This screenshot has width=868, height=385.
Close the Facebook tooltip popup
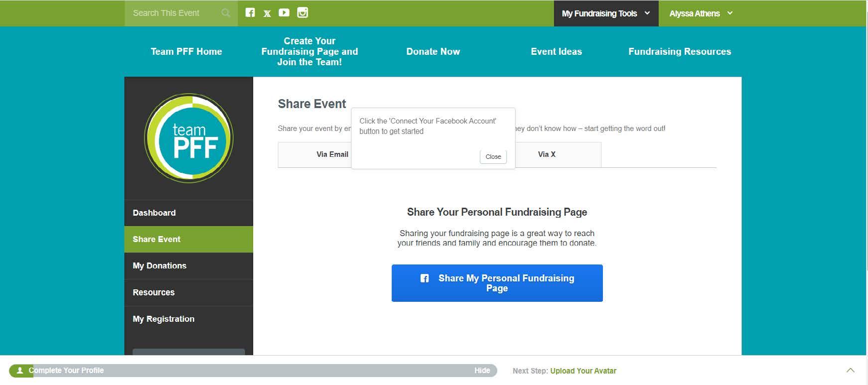pyautogui.click(x=493, y=156)
